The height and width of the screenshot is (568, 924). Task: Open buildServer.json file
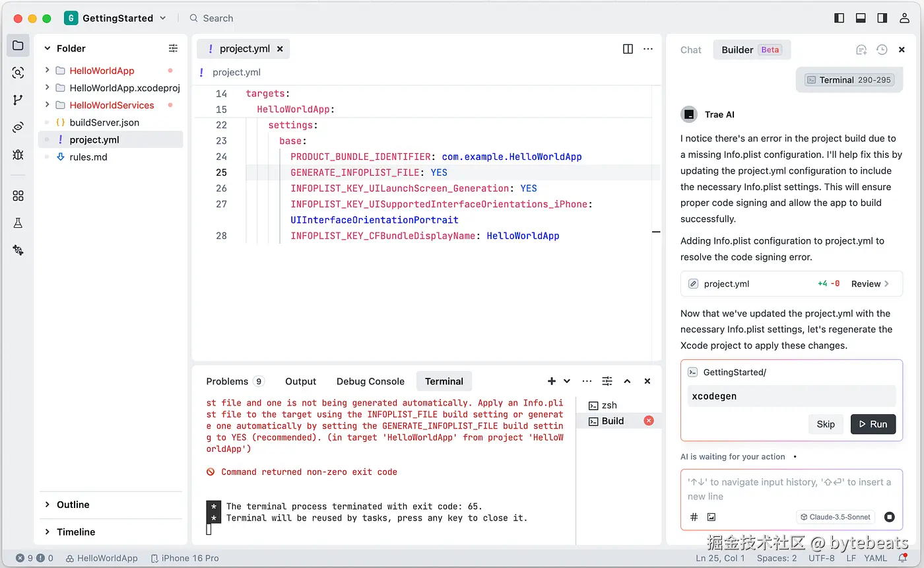104,122
